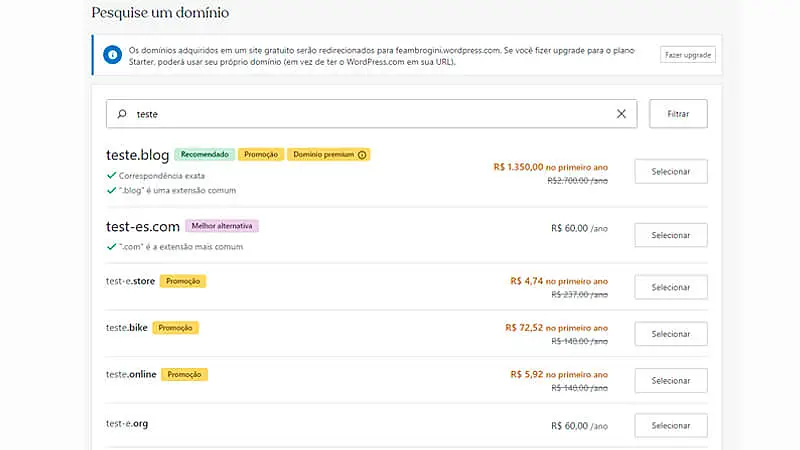Screen dimensions: 800x450
Task: Select the teste.online domain
Action: [671, 381]
